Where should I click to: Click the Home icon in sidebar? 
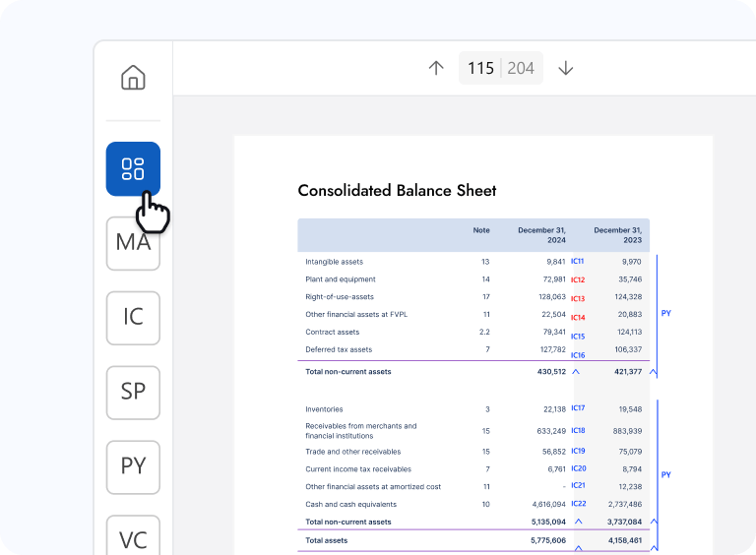coord(133,78)
